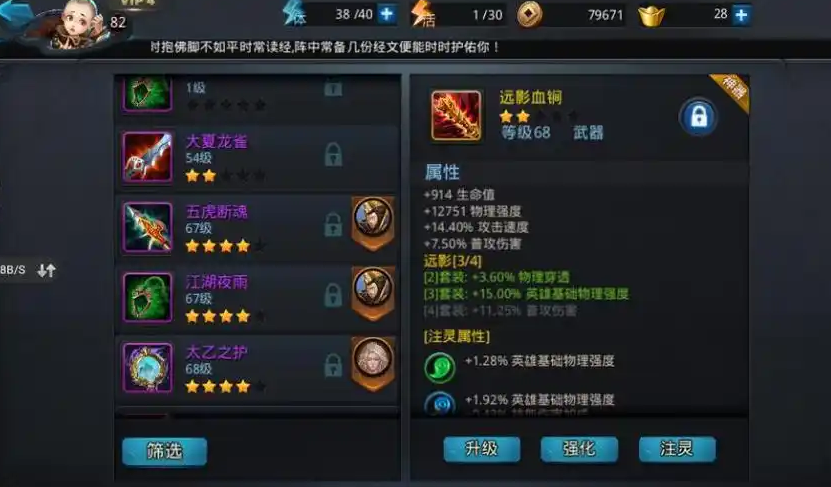Click the 大夏龙雀 sword weapon icon

(x=147, y=157)
